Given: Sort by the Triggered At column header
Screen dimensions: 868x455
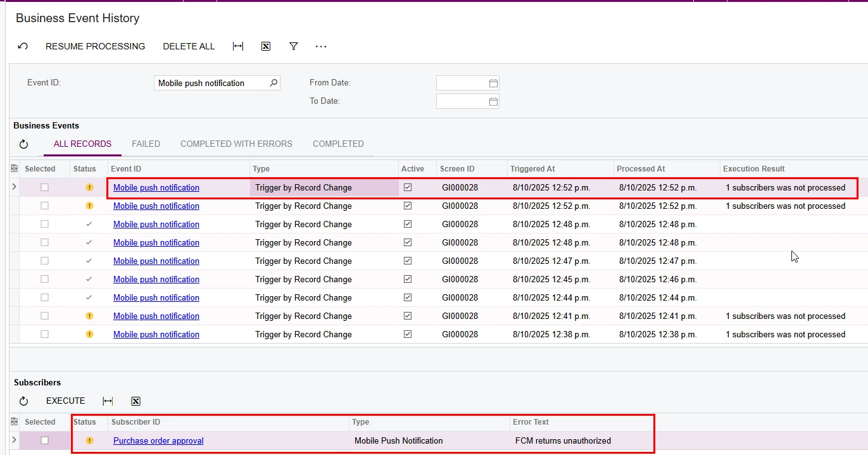Looking at the screenshot, I should click(x=560, y=169).
